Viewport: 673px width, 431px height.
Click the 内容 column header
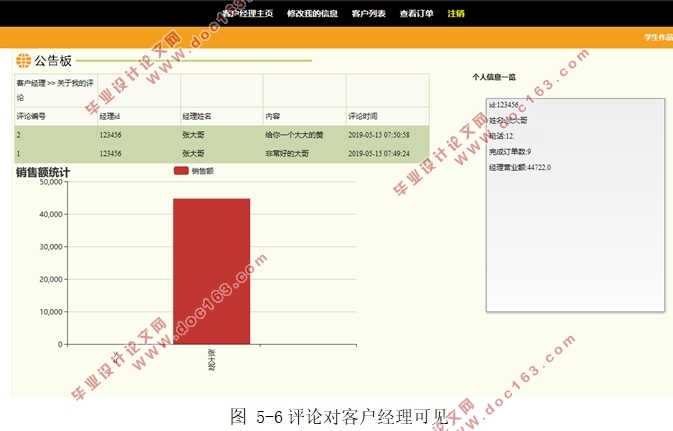point(273,116)
